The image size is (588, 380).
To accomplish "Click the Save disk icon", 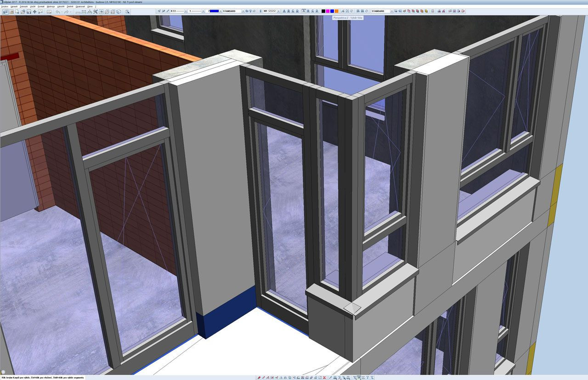I will pyautogui.click(x=29, y=11).
